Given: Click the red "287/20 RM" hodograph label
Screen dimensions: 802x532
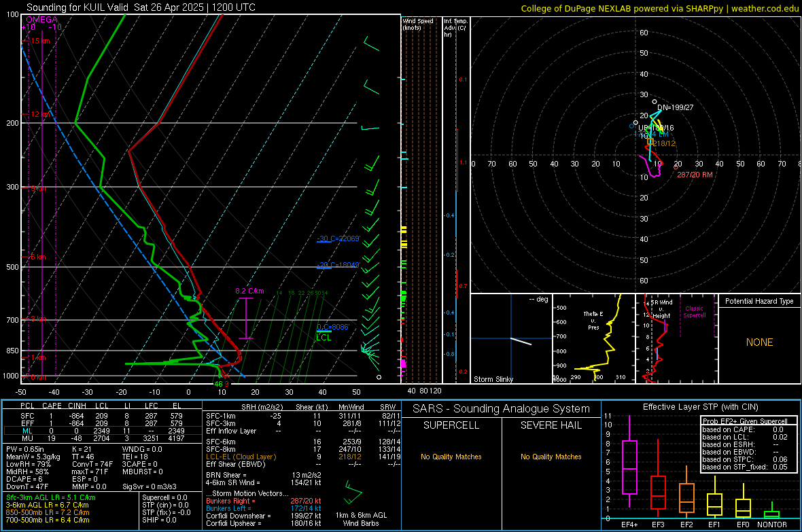Looking at the screenshot, I should (x=695, y=175).
